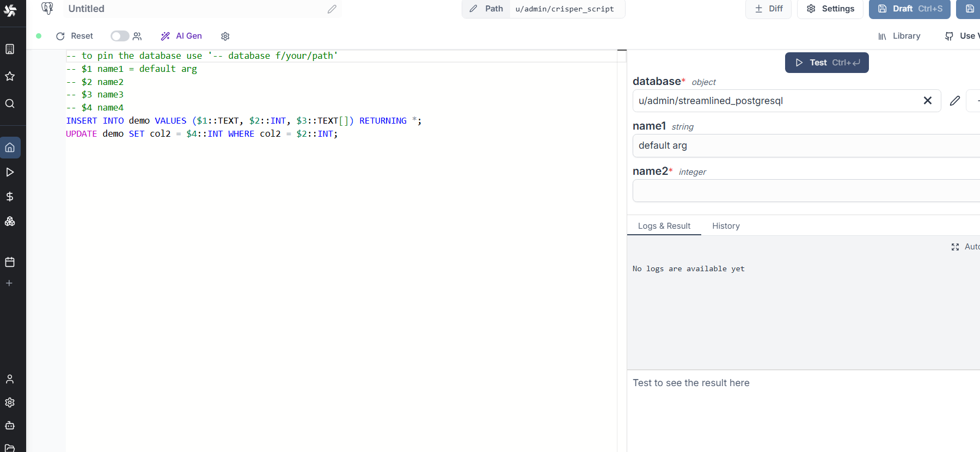Open search with the magnifier icon
980x452 pixels.
pos(10,103)
